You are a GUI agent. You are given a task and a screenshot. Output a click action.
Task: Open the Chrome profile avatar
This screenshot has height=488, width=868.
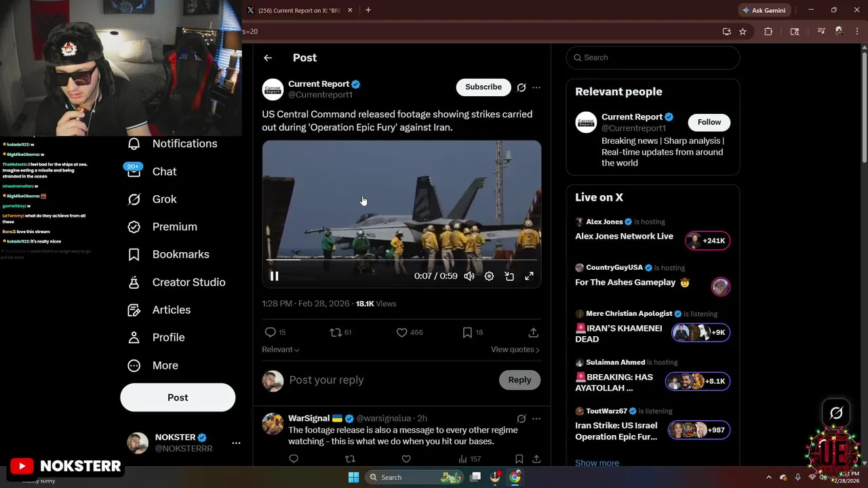tap(839, 31)
